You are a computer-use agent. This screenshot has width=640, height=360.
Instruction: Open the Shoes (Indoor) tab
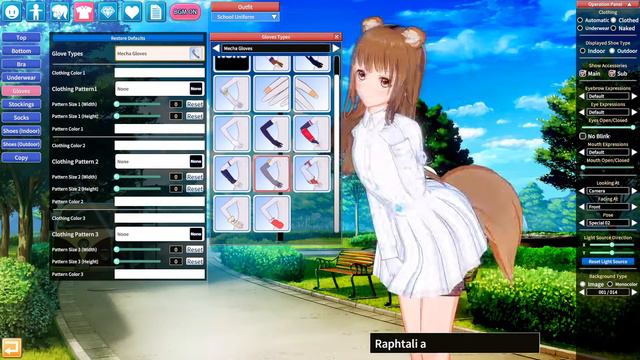[x=21, y=131]
